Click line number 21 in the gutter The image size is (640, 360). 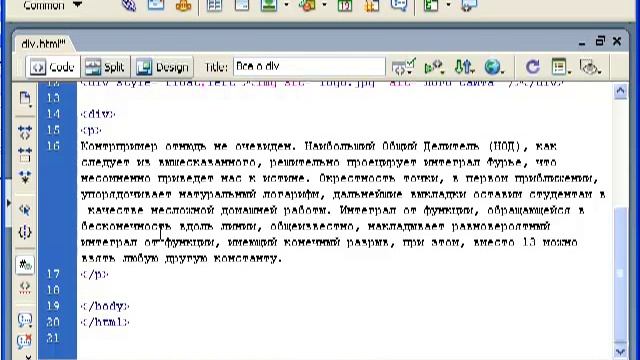coord(53,338)
